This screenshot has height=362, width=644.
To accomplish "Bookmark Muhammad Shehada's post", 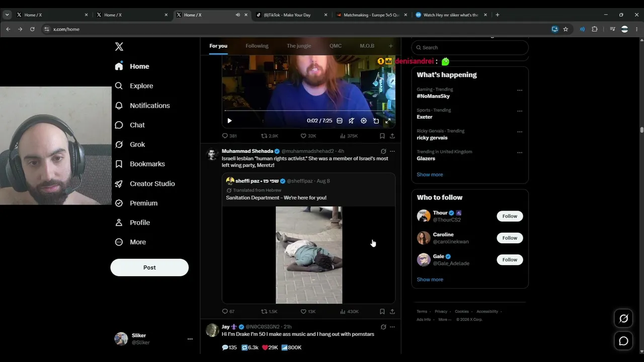I will click(382, 311).
